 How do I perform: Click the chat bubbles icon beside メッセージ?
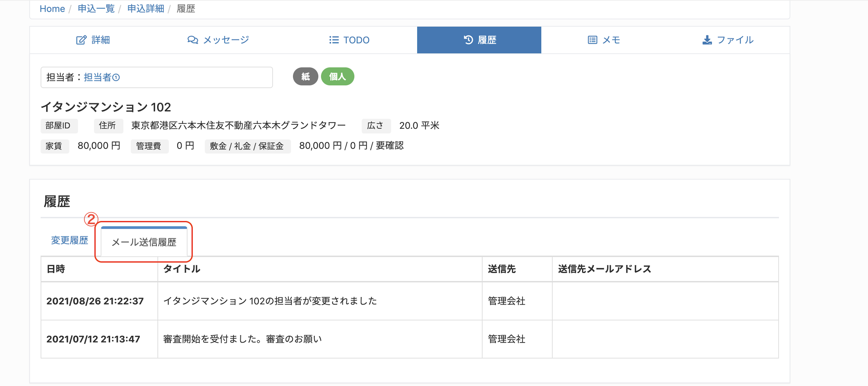click(x=192, y=40)
